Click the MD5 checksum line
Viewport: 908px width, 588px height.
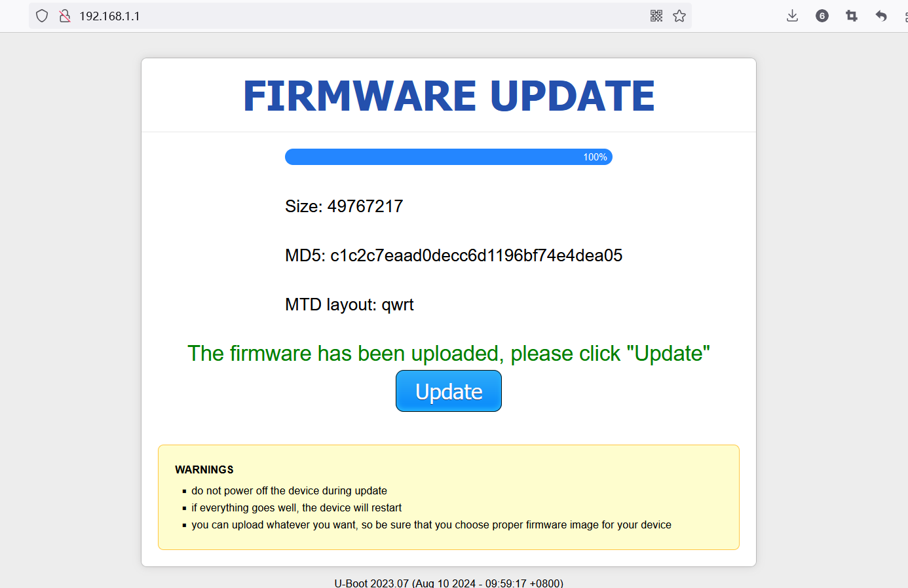(453, 255)
